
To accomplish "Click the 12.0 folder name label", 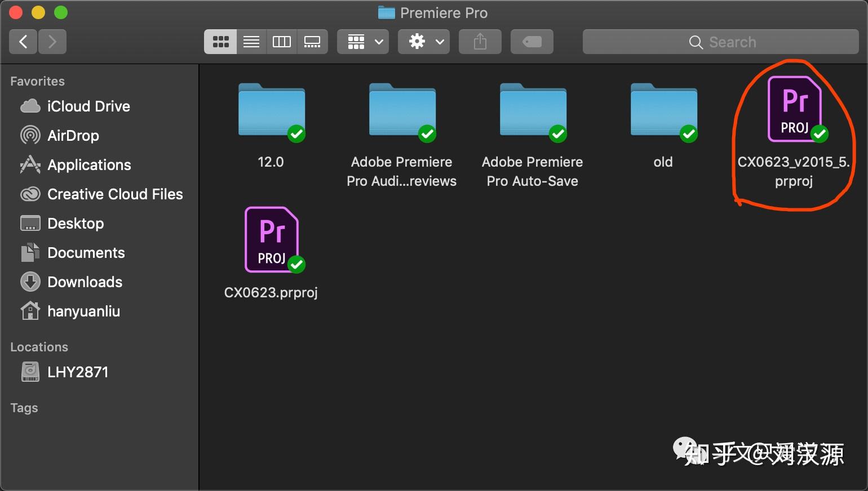I will pos(271,162).
